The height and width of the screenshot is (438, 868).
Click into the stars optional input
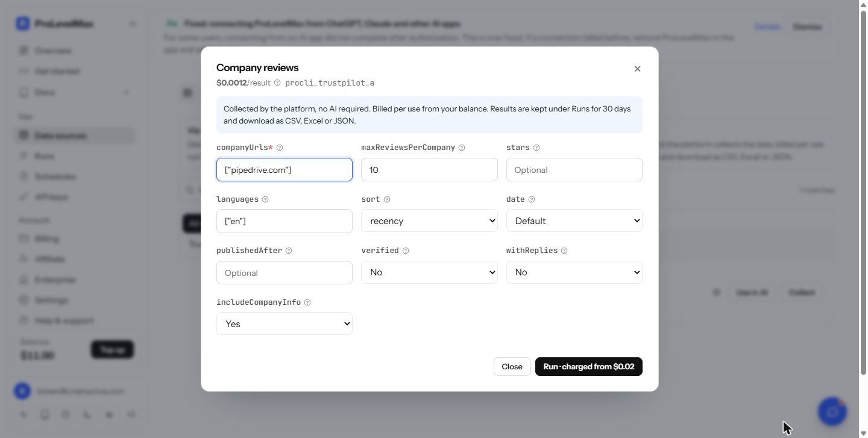click(x=574, y=170)
